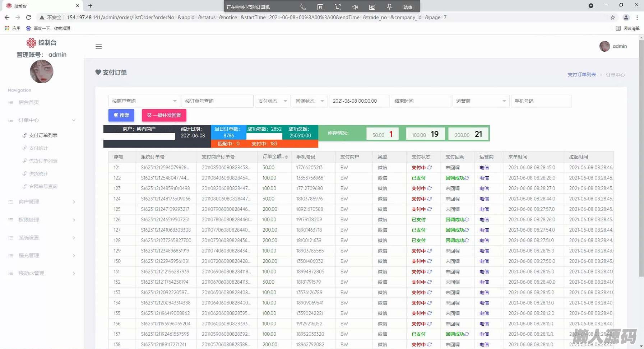Open 支付统计 in the sidebar
Screen dimensions: 644x349
(38, 148)
